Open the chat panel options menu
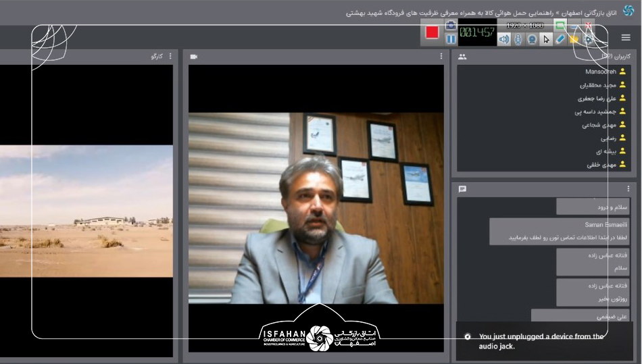Screen dimensions: 642x364 628,189
